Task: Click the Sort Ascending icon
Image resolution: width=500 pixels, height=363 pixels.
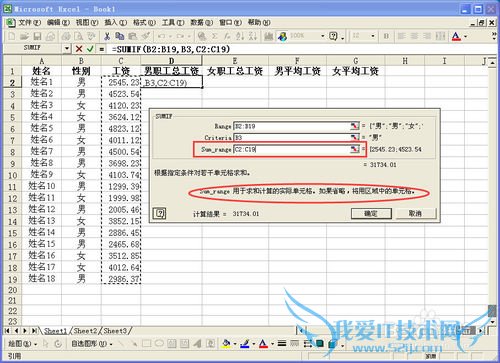Action: [240, 36]
